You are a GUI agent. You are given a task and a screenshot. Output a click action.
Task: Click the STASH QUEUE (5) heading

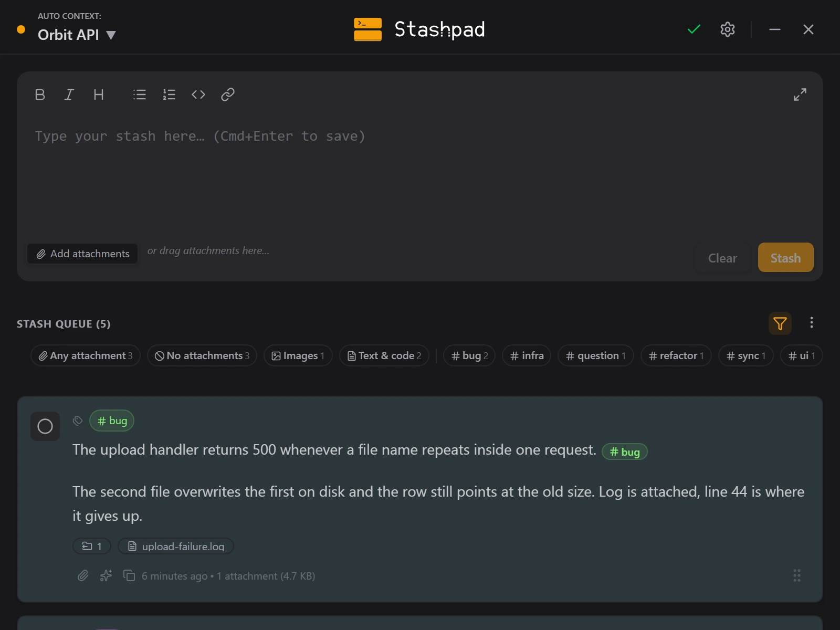(x=64, y=324)
